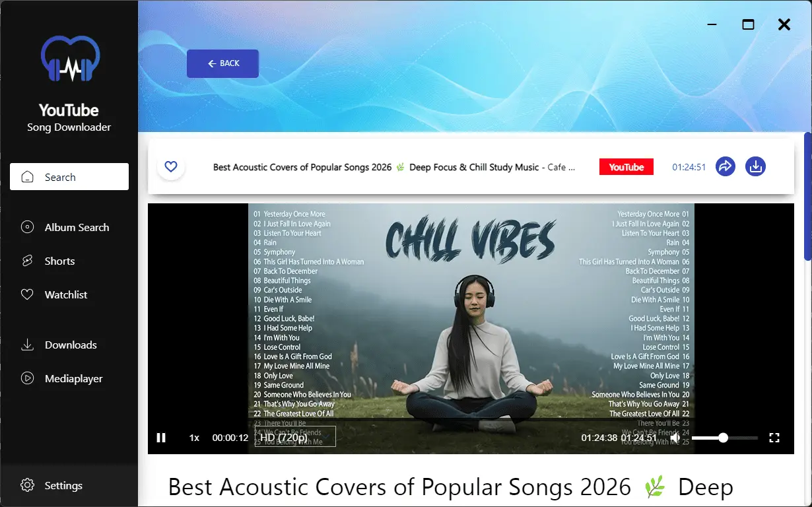Enter fullscreen video mode
The width and height of the screenshot is (812, 507).
click(775, 438)
